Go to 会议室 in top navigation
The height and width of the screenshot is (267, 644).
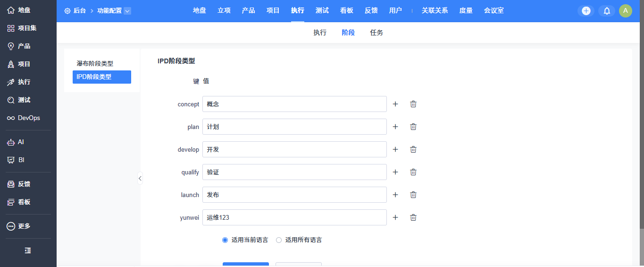494,10
